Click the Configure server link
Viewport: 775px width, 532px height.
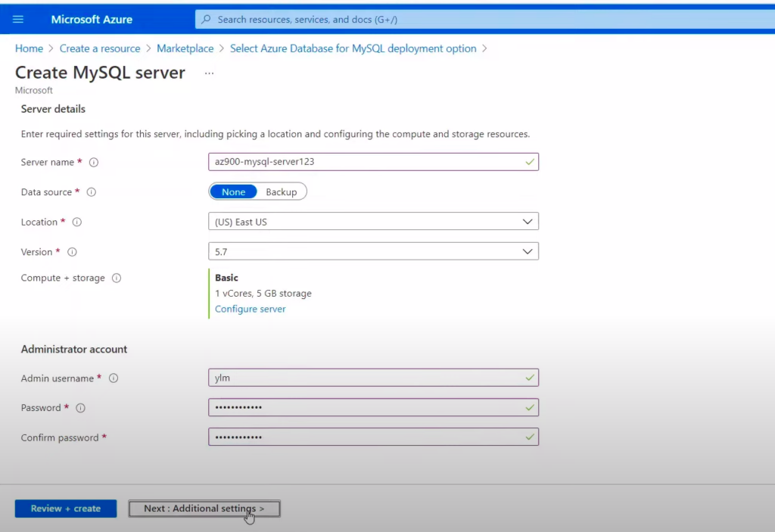click(250, 309)
